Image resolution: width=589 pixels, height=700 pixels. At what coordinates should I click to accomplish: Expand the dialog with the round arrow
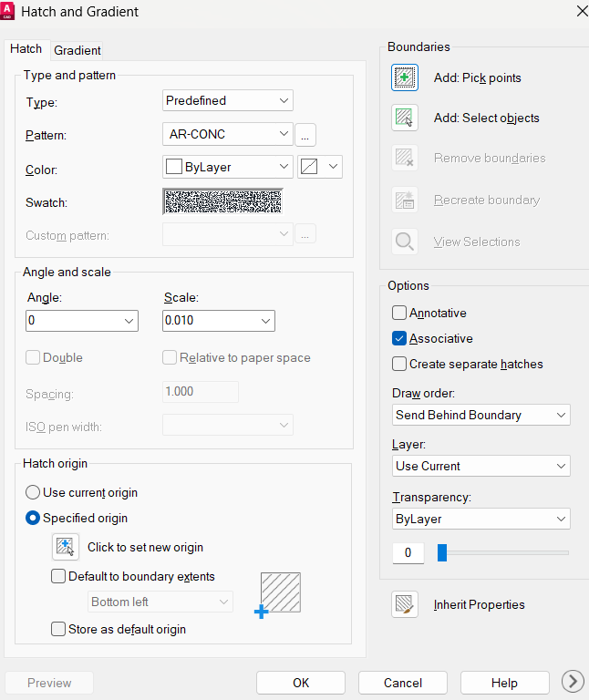click(x=573, y=682)
